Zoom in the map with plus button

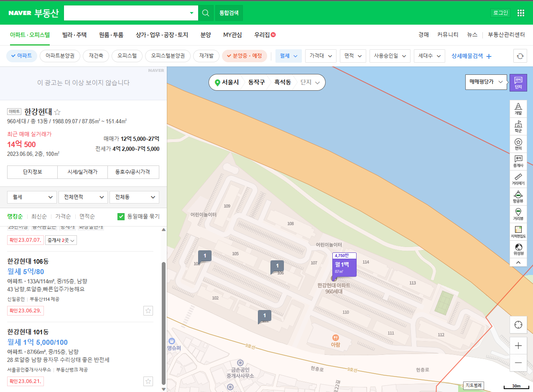point(518,346)
